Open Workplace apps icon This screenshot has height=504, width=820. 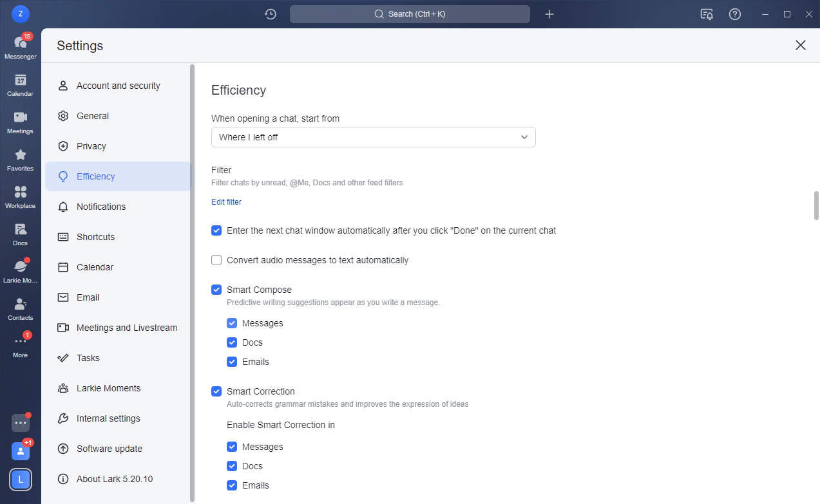(x=20, y=196)
